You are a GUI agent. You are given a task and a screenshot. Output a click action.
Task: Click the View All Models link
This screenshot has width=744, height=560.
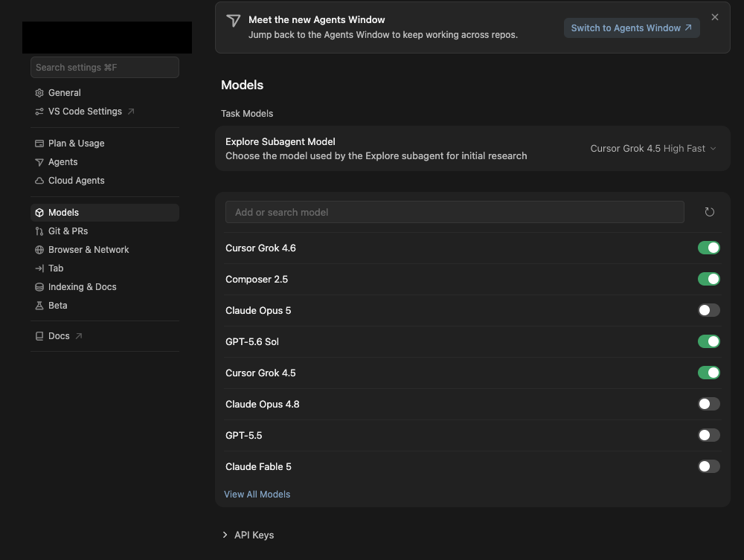(x=257, y=494)
